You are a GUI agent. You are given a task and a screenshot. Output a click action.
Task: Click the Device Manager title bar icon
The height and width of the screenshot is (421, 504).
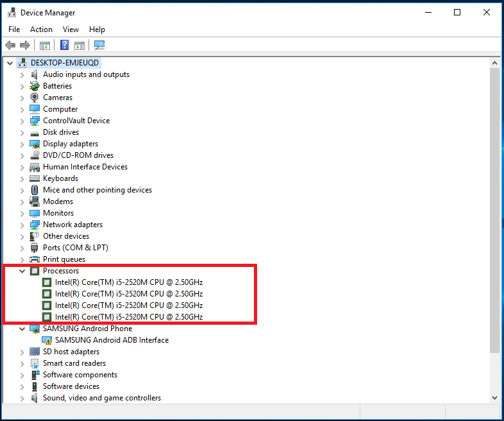12,12
